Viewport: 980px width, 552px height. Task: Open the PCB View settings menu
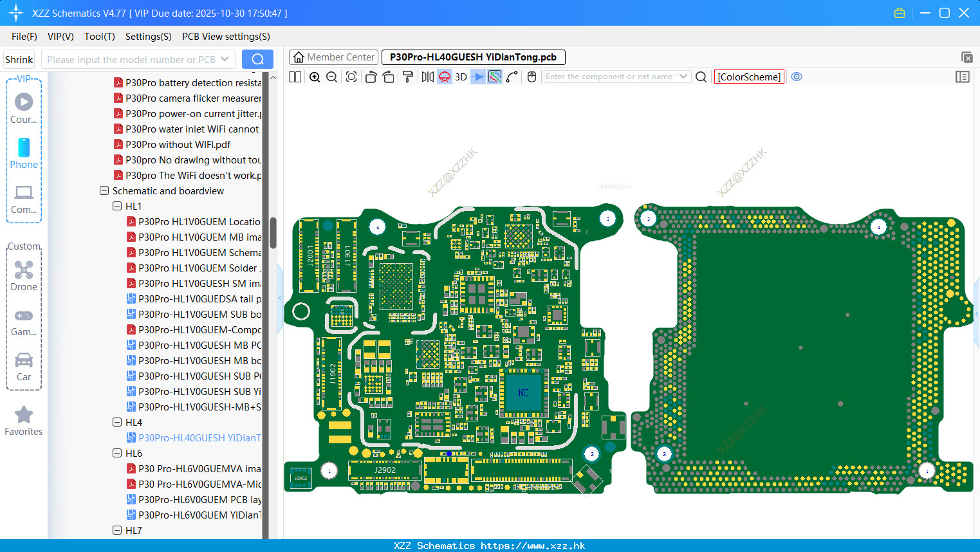pos(226,37)
